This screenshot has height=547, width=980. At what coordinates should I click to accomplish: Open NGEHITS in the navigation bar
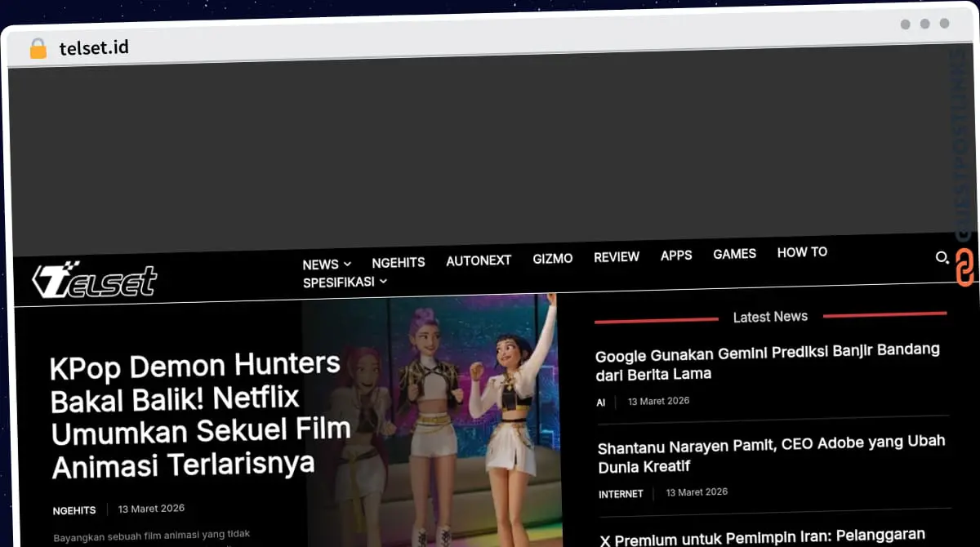(x=398, y=263)
